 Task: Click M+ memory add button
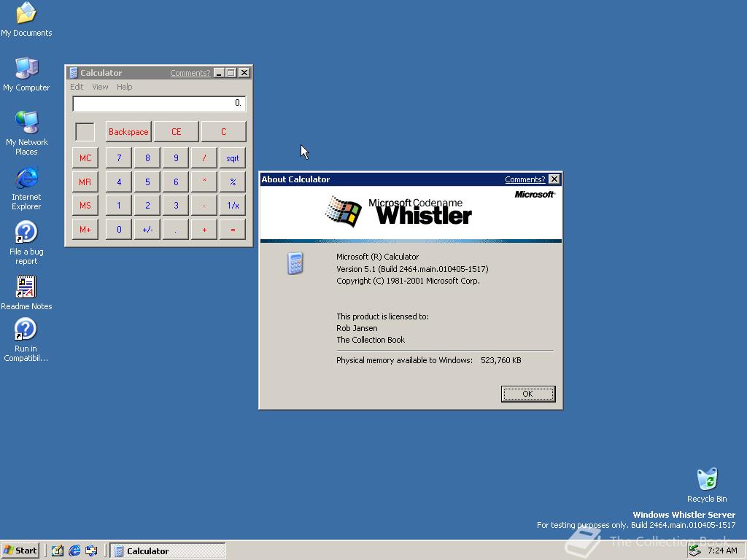pos(85,229)
